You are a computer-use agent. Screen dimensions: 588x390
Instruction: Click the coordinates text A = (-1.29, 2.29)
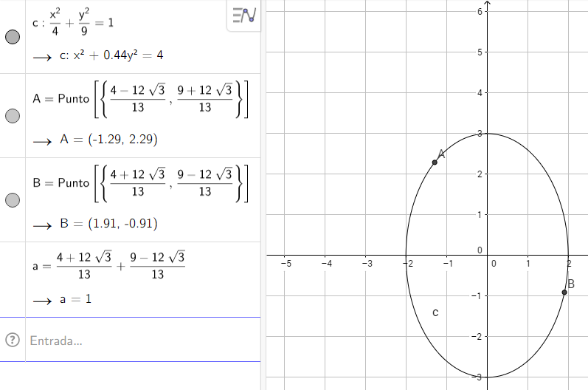tap(108, 140)
